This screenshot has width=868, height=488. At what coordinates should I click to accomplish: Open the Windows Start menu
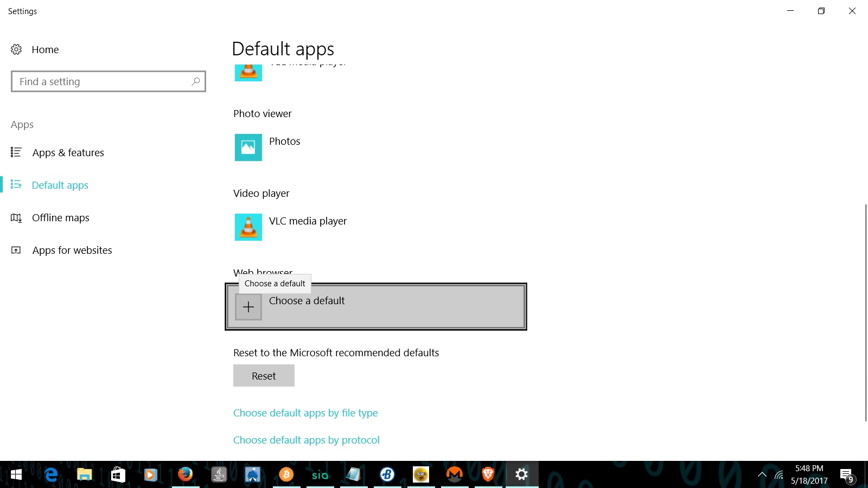coord(16,474)
